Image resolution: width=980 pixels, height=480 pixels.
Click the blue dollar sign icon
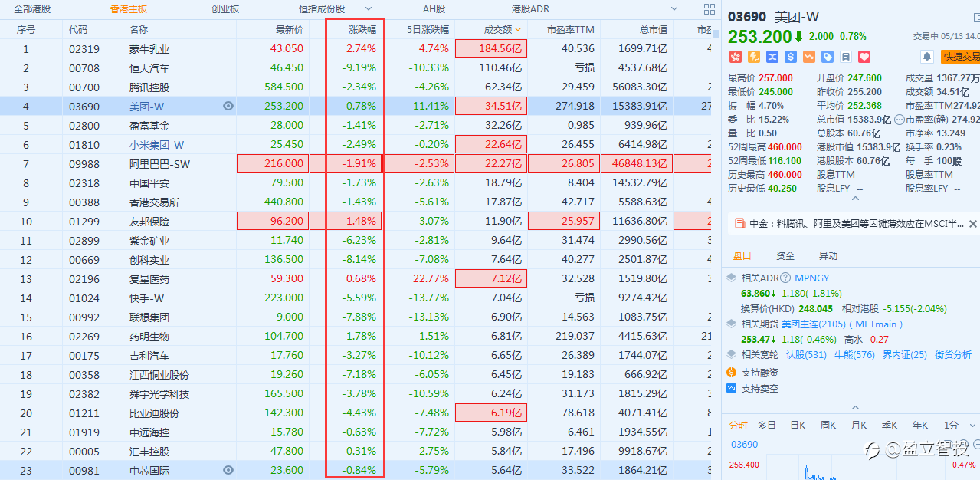(790, 57)
